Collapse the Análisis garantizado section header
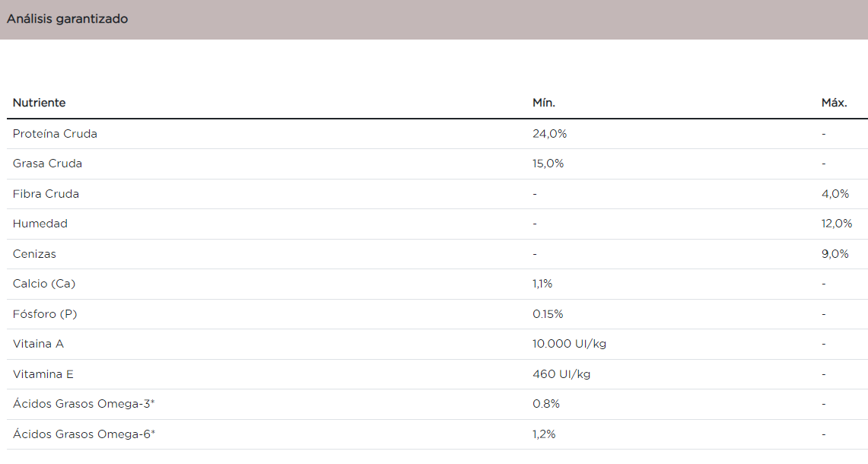Viewport: 868px width, 464px height. click(68, 19)
